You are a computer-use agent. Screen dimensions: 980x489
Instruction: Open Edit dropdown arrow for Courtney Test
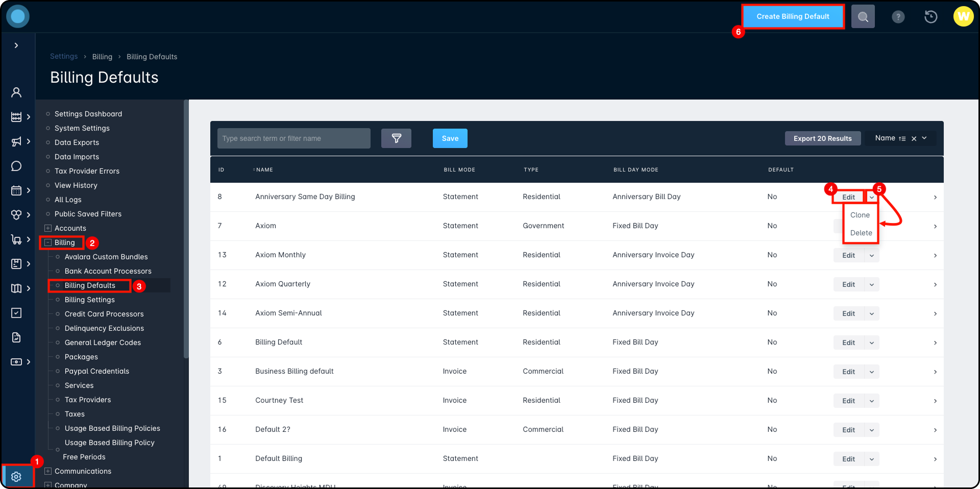(872, 401)
